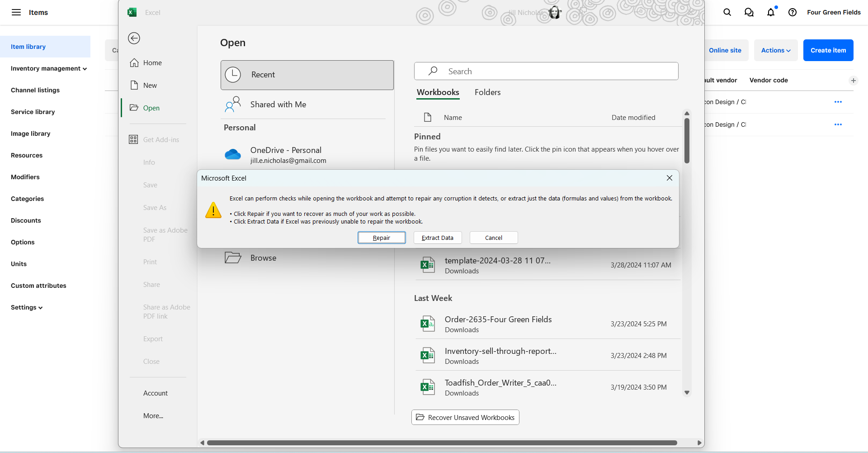Screen dimensions: 868x453
Task: Select Open in Excel backstage menu
Action: tap(151, 108)
